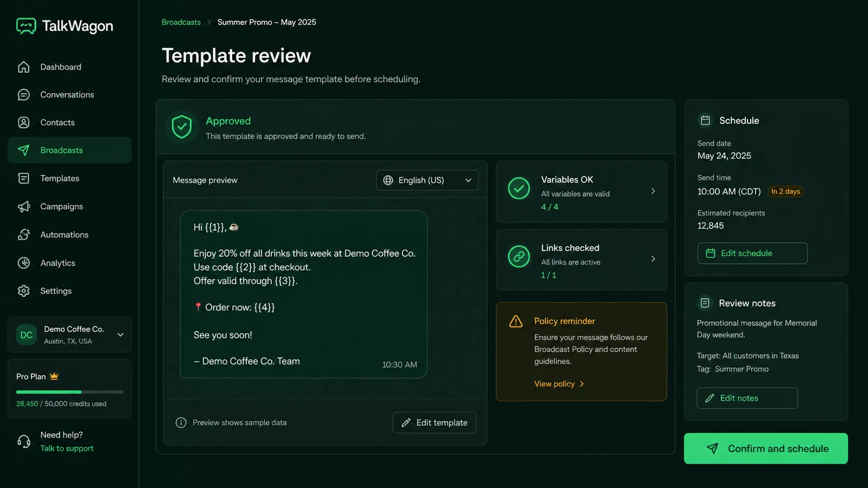Image resolution: width=868 pixels, height=488 pixels.
Task: Go to Conversations in sidebar
Action: click(69, 95)
